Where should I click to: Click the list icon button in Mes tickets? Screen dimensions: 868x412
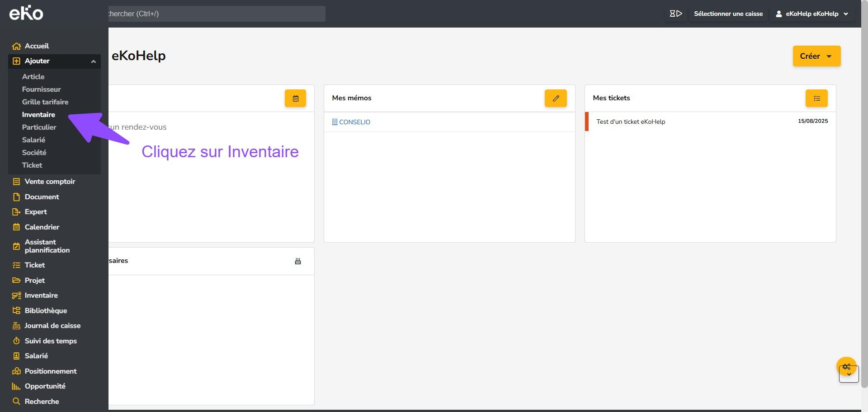tap(816, 98)
